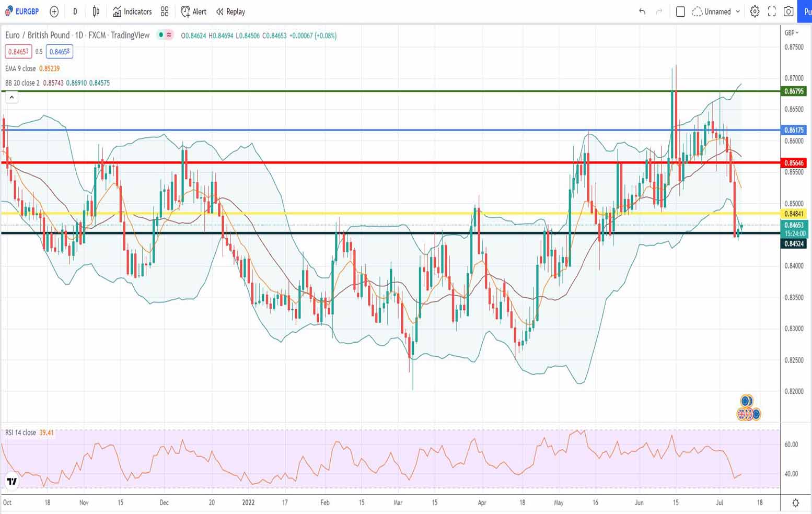Open chart settings gear icon
Screen dimensions: 812x514
755,11
